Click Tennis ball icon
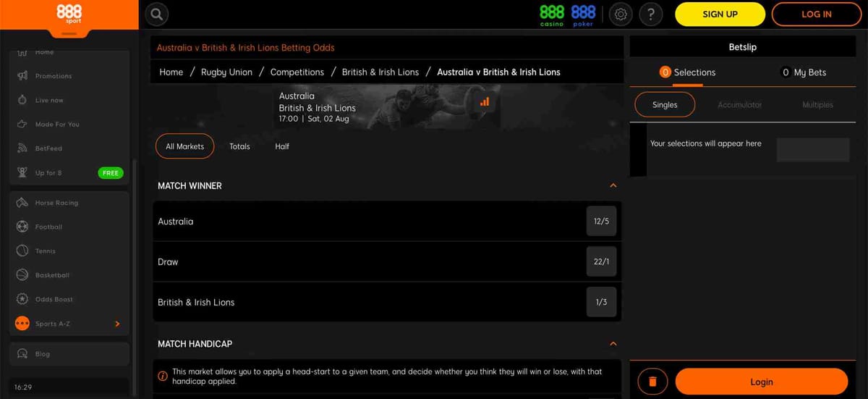Image resolution: width=868 pixels, height=399 pixels. coord(22,251)
